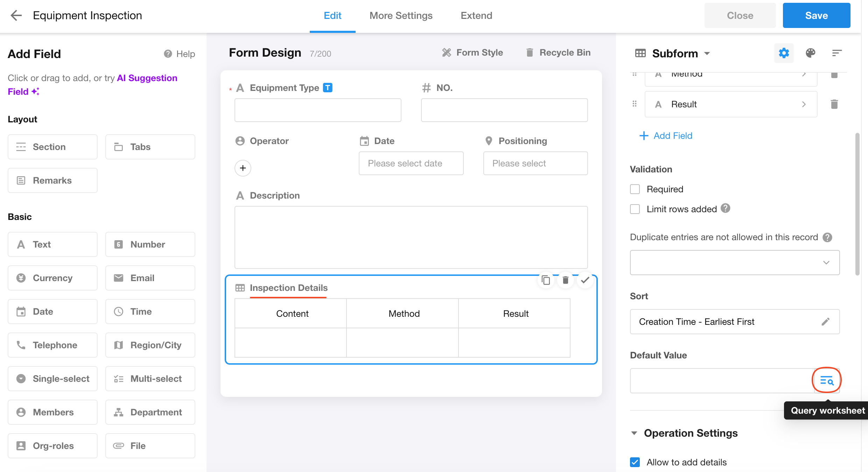
Task: Click the Save button
Action: 816,15
